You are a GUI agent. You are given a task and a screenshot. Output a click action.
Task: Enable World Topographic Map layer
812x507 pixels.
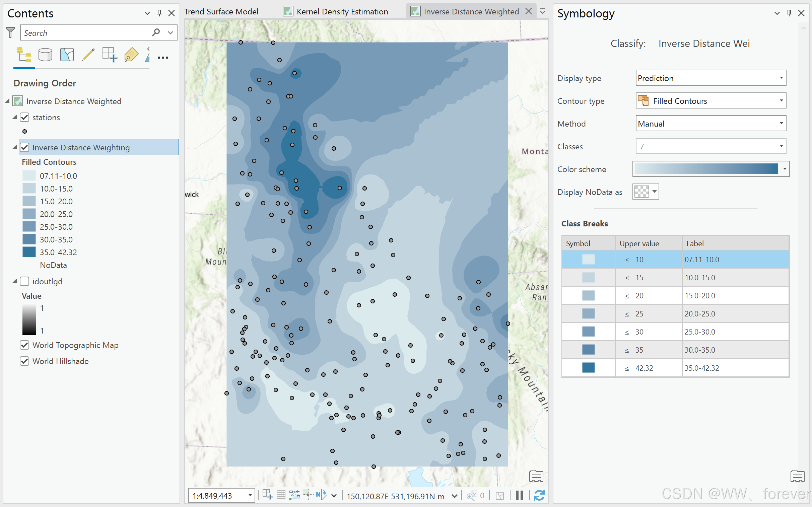pos(24,345)
